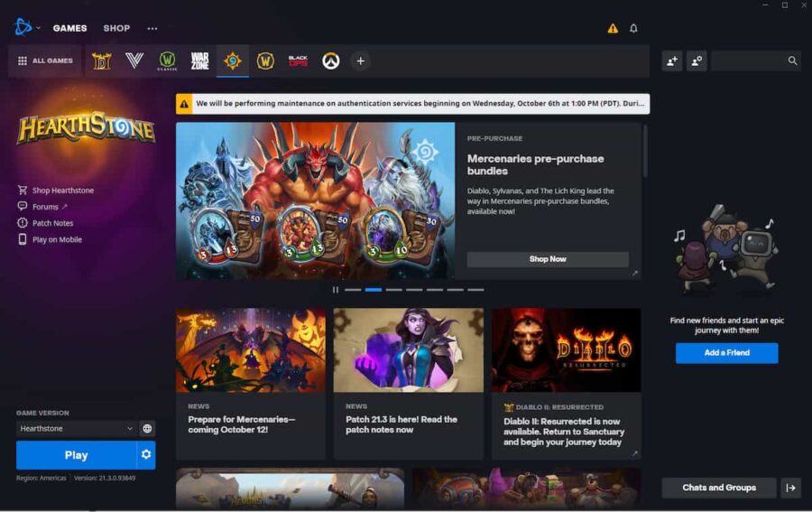Click "Mercenaries pre-purchase bundles" heading
The image size is (812, 512).
(535, 164)
